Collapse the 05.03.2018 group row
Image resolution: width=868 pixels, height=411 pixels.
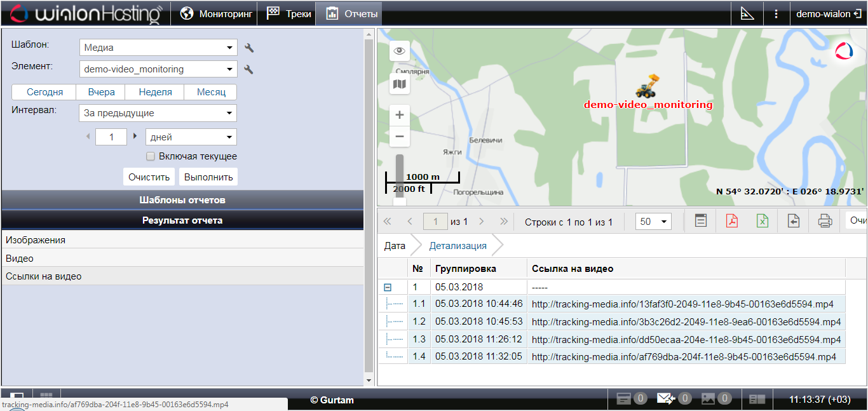point(388,287)
